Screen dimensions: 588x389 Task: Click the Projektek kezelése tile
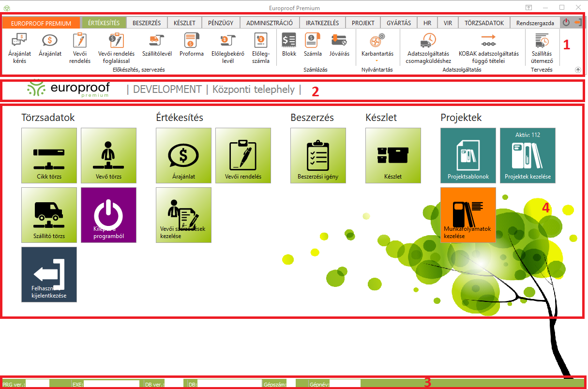[x=528, y=155]
